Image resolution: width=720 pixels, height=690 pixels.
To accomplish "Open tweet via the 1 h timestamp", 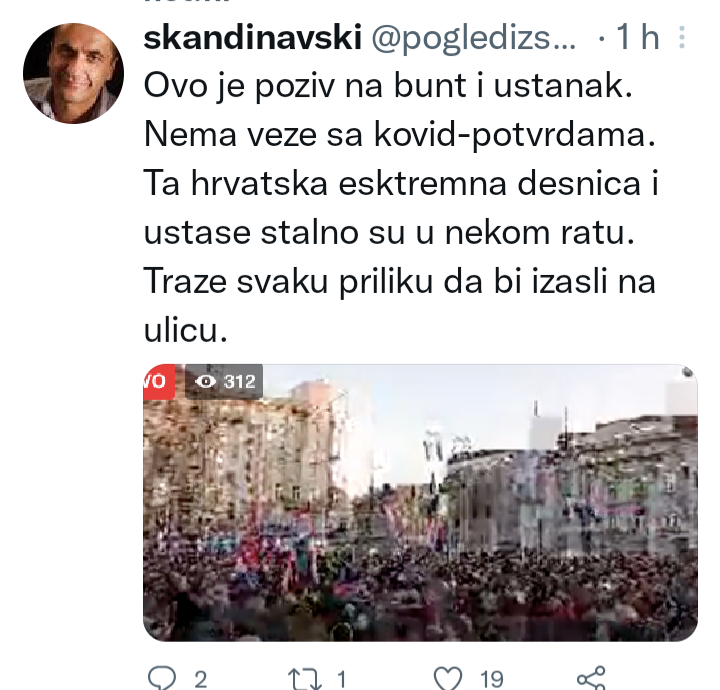I will pyautogui.click(x=637, y=37).
